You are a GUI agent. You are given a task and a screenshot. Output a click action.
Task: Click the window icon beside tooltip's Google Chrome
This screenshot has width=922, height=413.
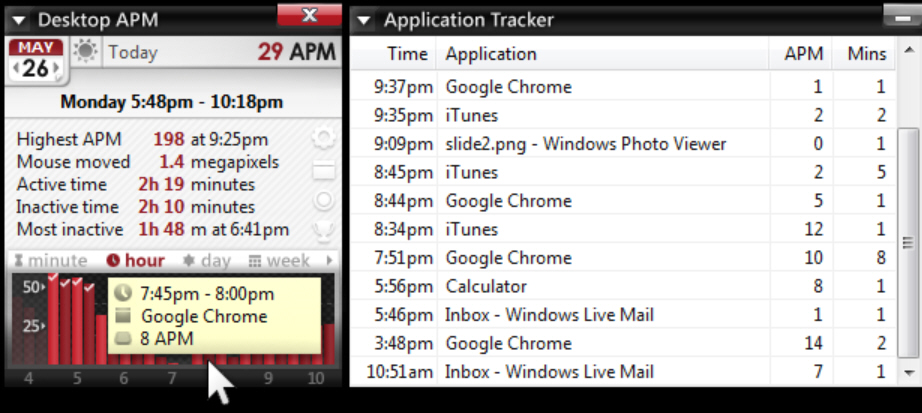[122, 316]
